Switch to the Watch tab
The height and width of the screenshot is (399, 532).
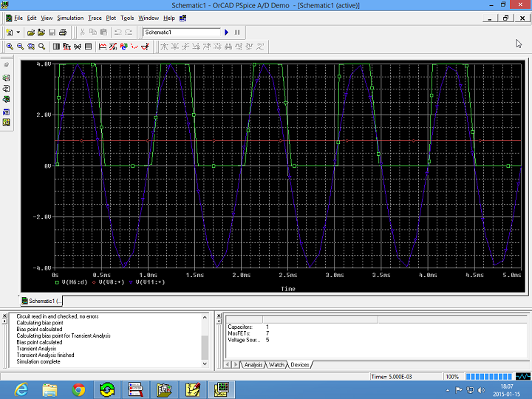point(277,365)
